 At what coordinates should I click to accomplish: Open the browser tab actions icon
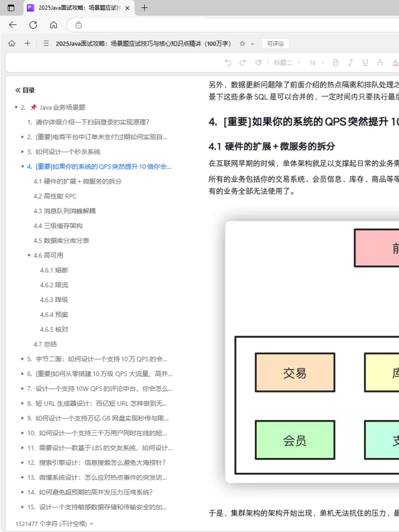click(11, 8)
